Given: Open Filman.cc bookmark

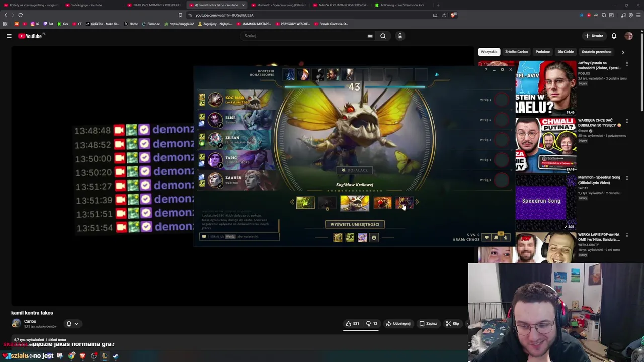Looking at the screenshot, I should click(151, 24).
